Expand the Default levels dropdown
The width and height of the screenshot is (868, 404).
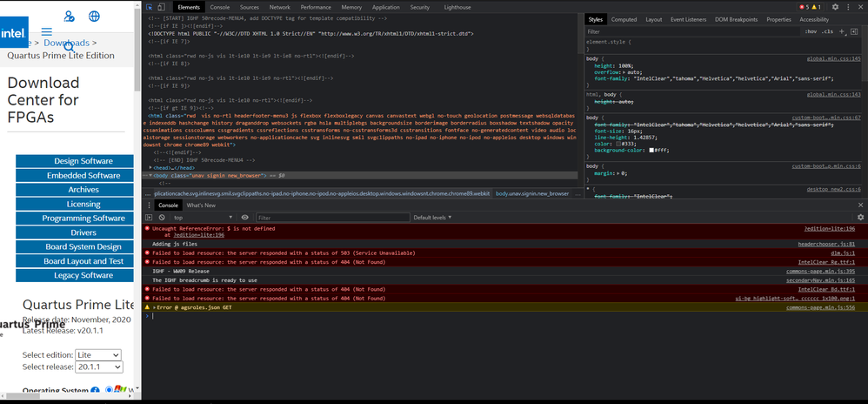click(432, 218)
